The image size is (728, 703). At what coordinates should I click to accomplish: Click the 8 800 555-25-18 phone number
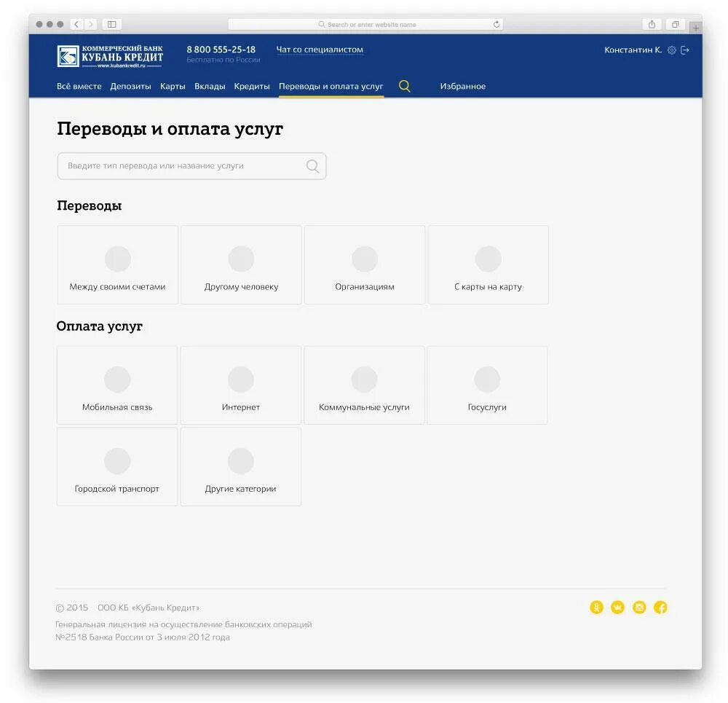tap(221, 49)
